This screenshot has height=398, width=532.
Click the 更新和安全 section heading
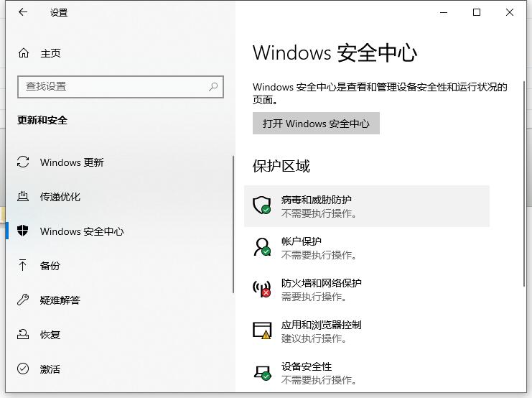coord(42,120)
